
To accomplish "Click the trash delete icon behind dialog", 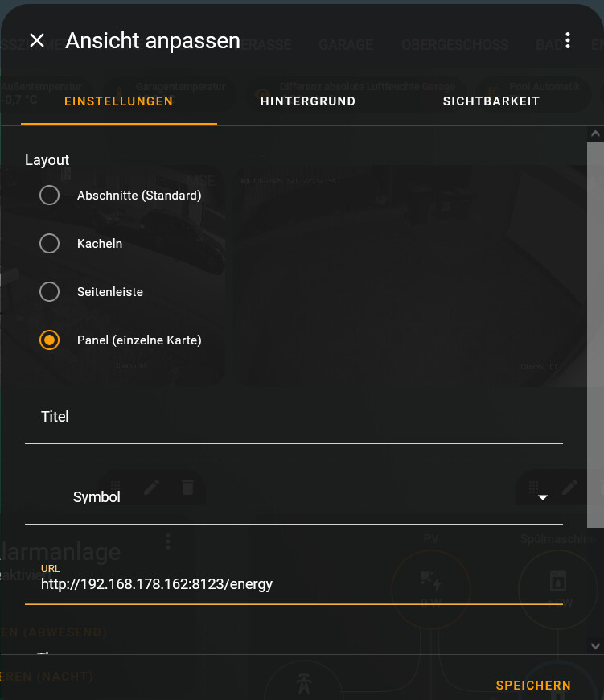I will click(x=187, y=487).
